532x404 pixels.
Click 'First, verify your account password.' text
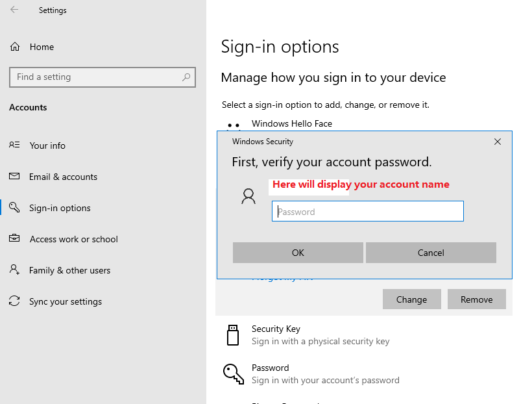click(x=332, y=162)
